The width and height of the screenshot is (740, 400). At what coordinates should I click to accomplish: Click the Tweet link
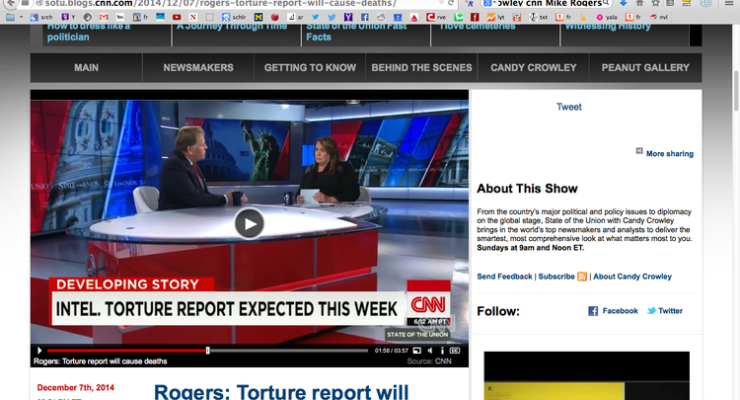click(x=569, y=107)
